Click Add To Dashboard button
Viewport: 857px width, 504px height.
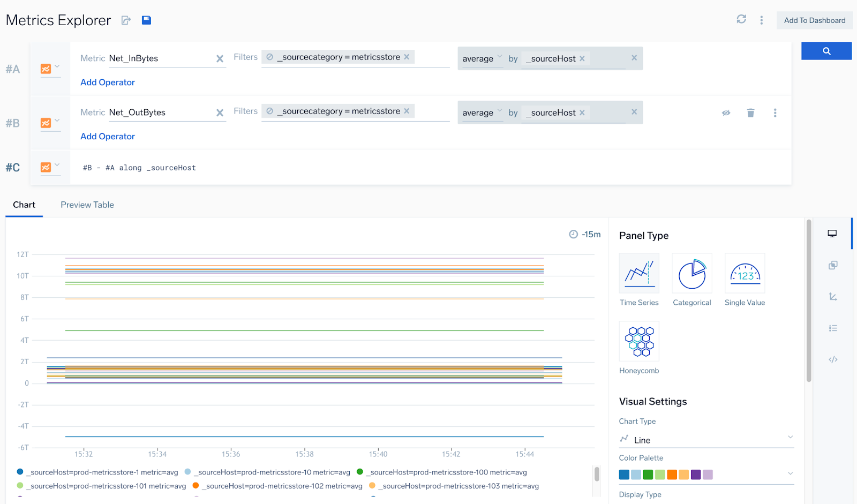[814, 20]
